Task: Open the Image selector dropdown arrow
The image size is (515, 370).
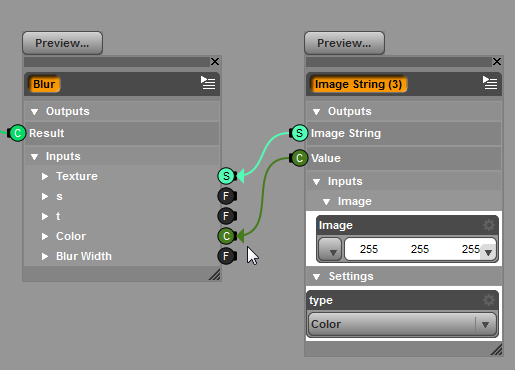Action: [x=330, y=249]
